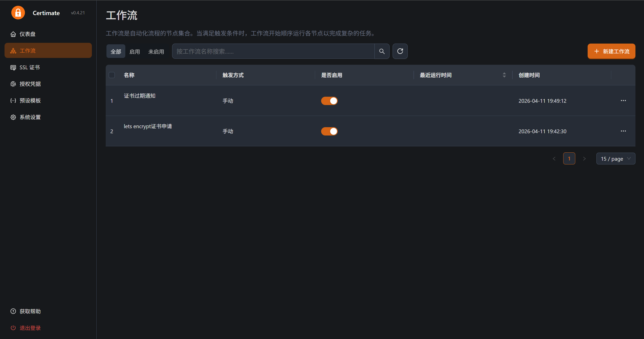Screen dimensions: 644x339
Task: Open actions menu for 证书过期通知 row
Action: [623, 101]
